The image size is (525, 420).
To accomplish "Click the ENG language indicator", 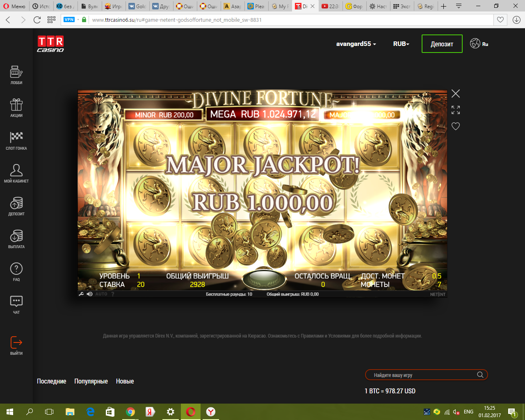I will tap(468, 412).
